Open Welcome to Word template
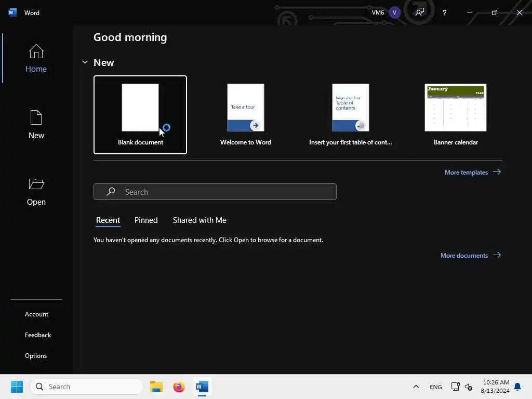This screenshot has height=399, width=532. 246,115
